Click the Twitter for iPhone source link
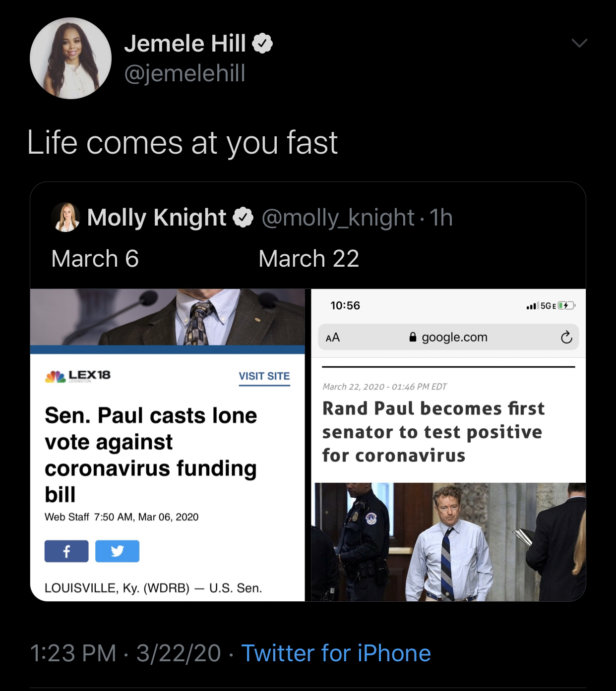This screenshot has width=616, height=691. (x=336, y=653)
